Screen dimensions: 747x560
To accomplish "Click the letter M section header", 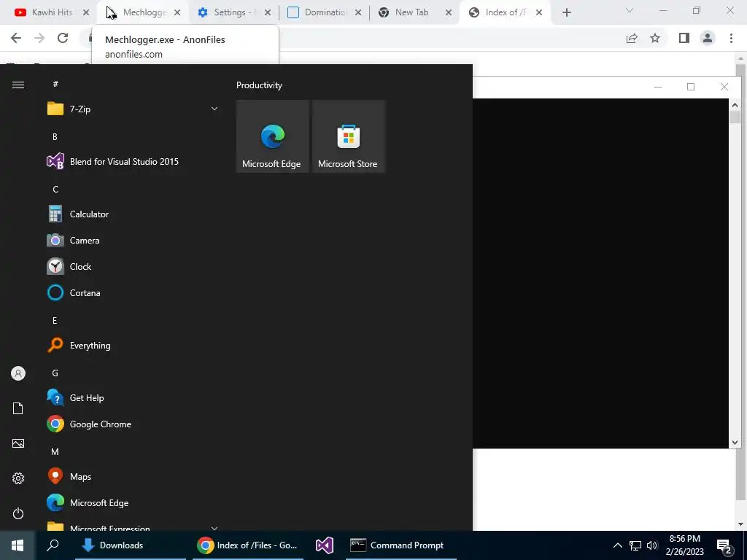I will (55, 452).
